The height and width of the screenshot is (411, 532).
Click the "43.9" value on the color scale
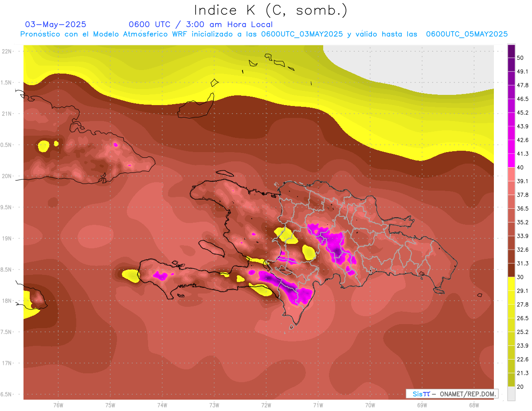pyautogui.click(x=523, y=126)
